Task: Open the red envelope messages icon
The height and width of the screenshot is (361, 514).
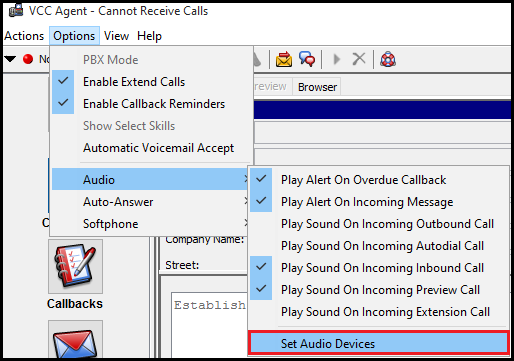Action: (75, 340)
